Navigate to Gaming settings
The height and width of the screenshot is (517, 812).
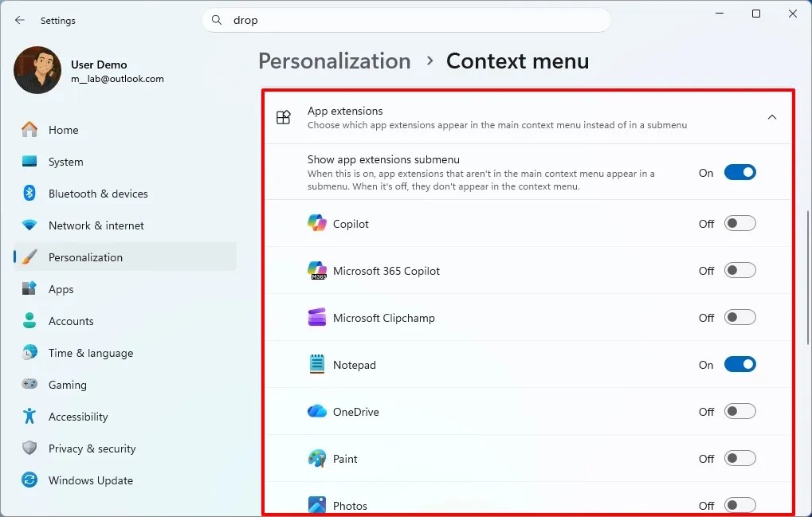click(126, 385)
